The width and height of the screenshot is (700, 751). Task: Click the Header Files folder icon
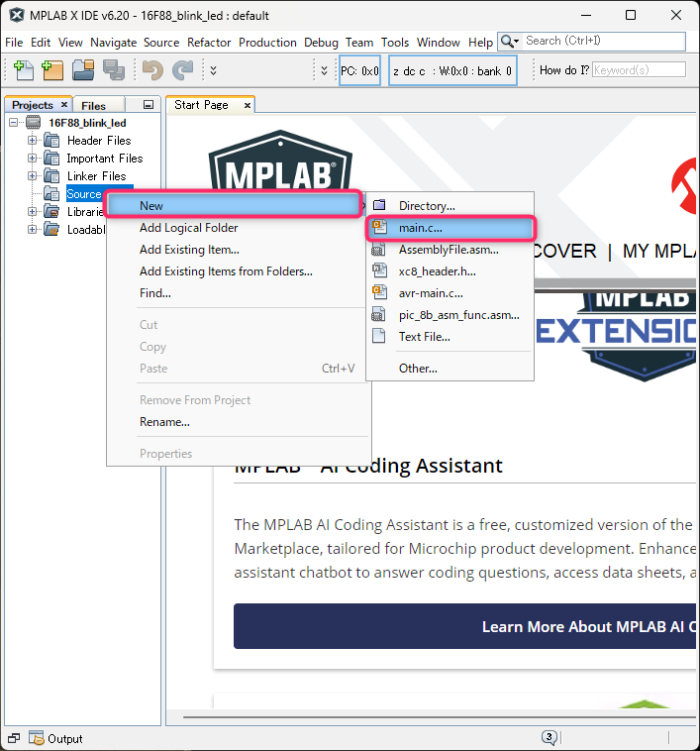(x=51, y=141)
